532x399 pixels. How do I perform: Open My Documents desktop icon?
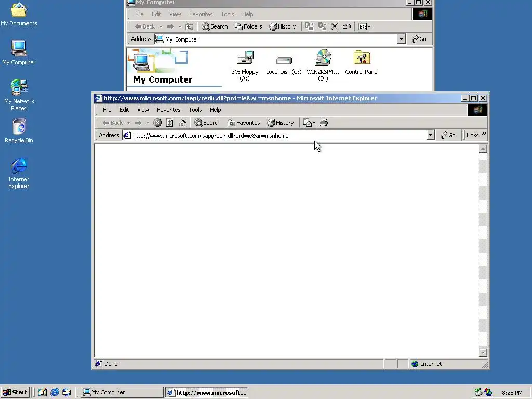click(19, 14)
